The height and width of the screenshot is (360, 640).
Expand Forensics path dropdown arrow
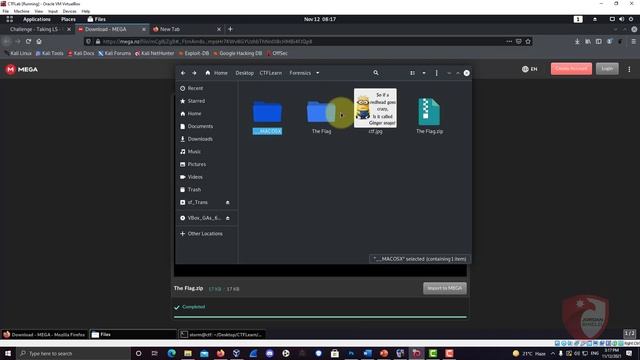point(318,73)
